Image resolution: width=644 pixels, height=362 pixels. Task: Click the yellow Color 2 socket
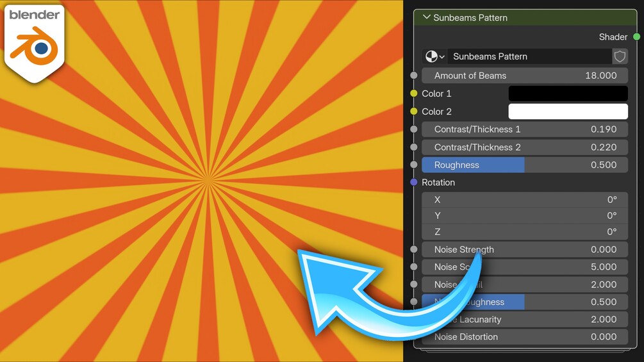[x=414, y=111]
